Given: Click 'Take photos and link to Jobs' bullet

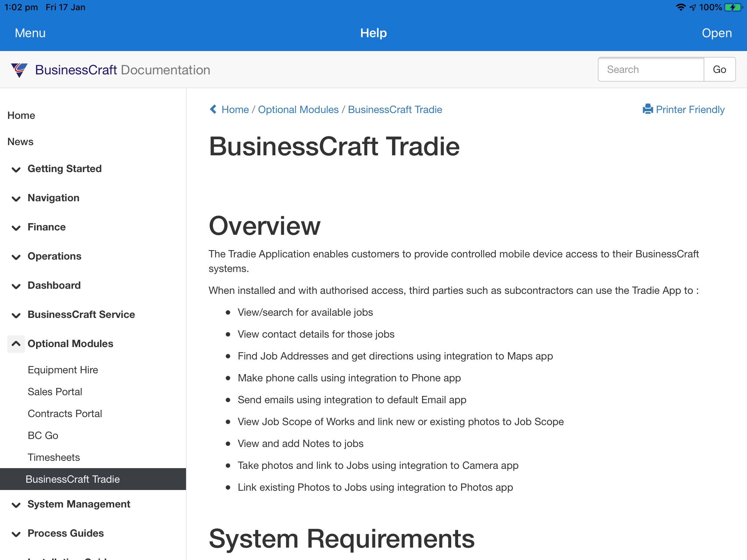Looking at the screenshot, I should 378,465.
